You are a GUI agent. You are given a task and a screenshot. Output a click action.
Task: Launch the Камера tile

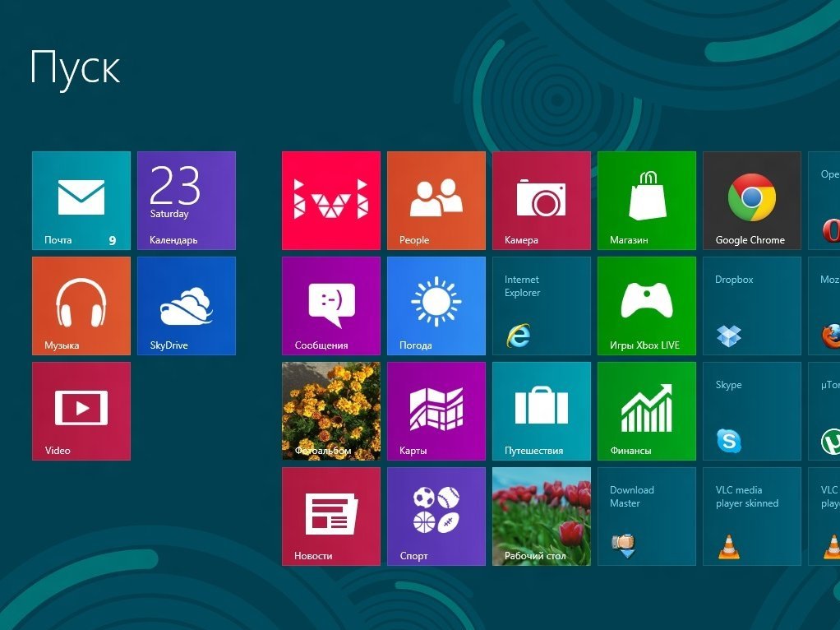[541, 201]
